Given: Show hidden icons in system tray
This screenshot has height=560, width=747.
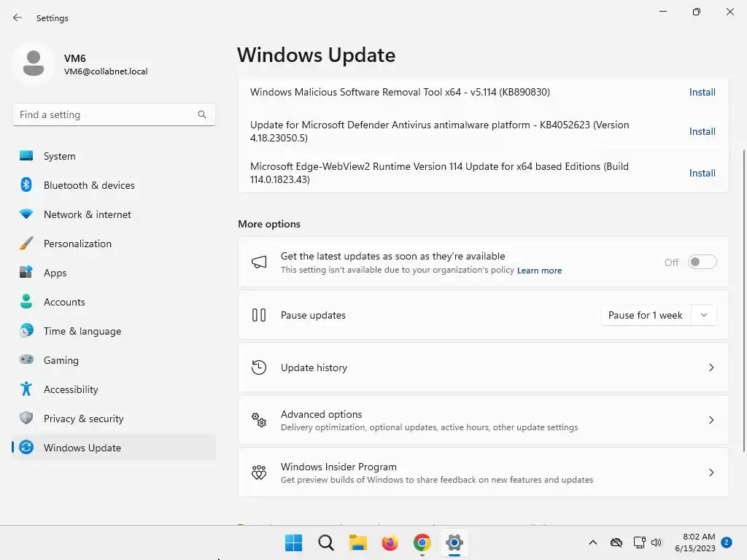Looking at the screenshot, I should (593, 542).
